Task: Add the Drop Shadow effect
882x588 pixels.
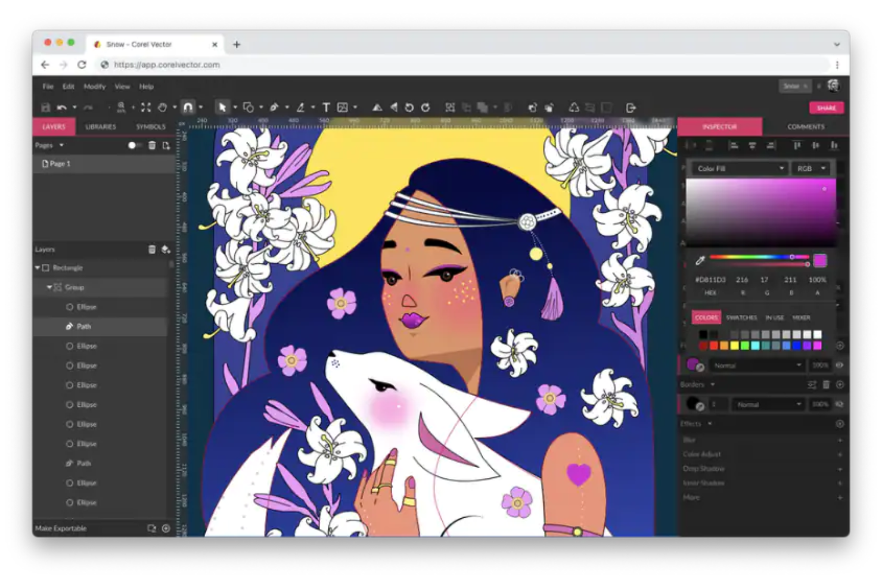Action: (840, 468)
